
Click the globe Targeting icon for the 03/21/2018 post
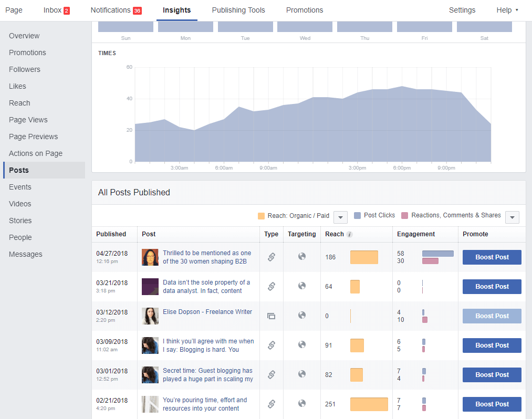click(301, 286)
